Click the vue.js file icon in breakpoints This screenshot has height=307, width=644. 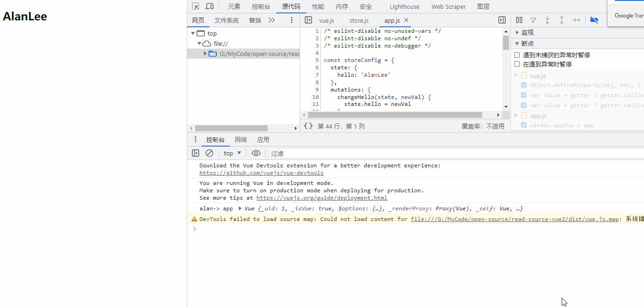click(x=524, y=76)
